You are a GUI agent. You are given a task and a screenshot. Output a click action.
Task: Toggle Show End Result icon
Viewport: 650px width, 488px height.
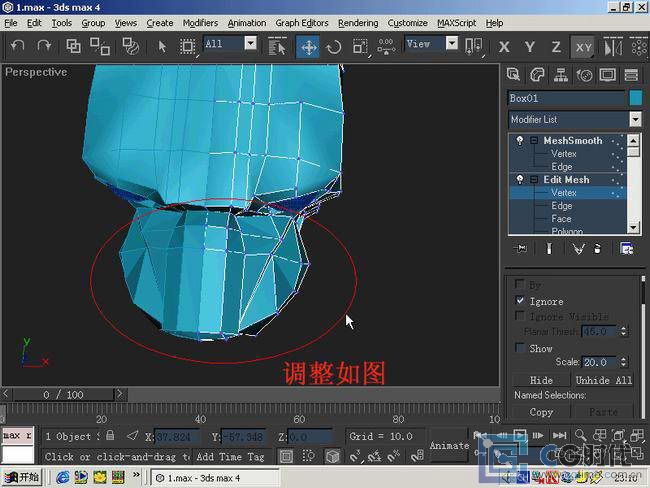549,248
